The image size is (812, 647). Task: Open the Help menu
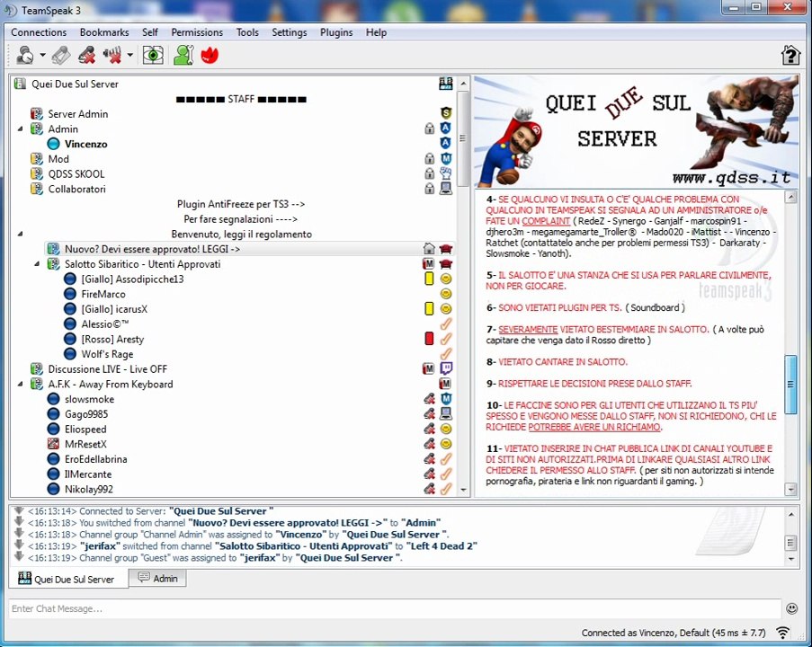376,32
